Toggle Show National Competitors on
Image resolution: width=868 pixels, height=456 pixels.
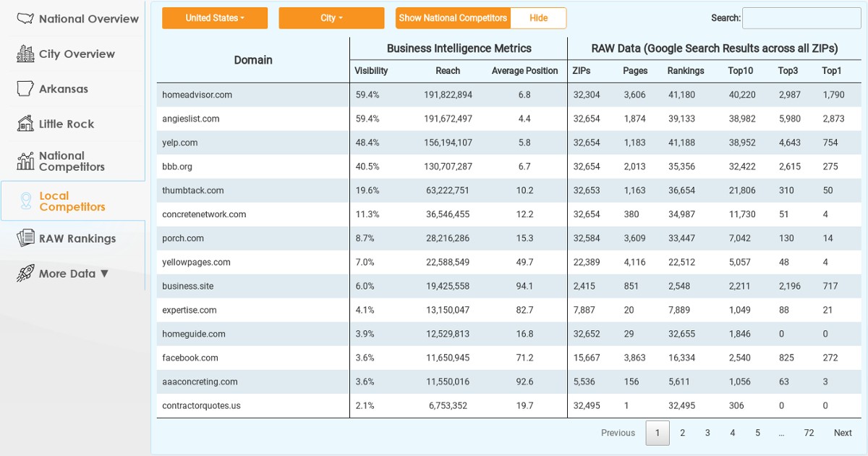tap(453, 18)
